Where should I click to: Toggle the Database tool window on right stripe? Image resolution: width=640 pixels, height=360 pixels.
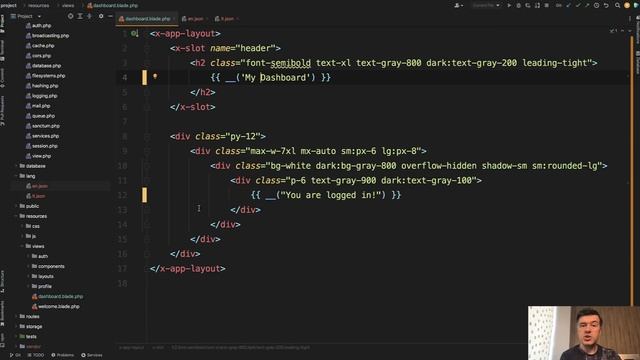point(637,62)
